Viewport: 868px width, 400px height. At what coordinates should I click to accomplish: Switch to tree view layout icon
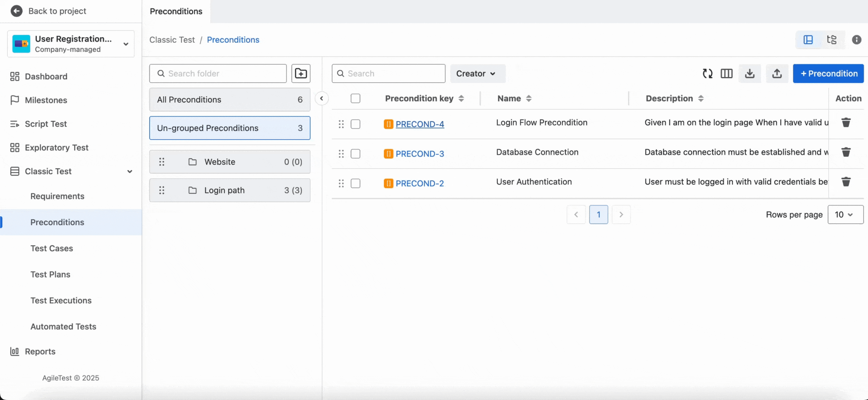(832, 40)
